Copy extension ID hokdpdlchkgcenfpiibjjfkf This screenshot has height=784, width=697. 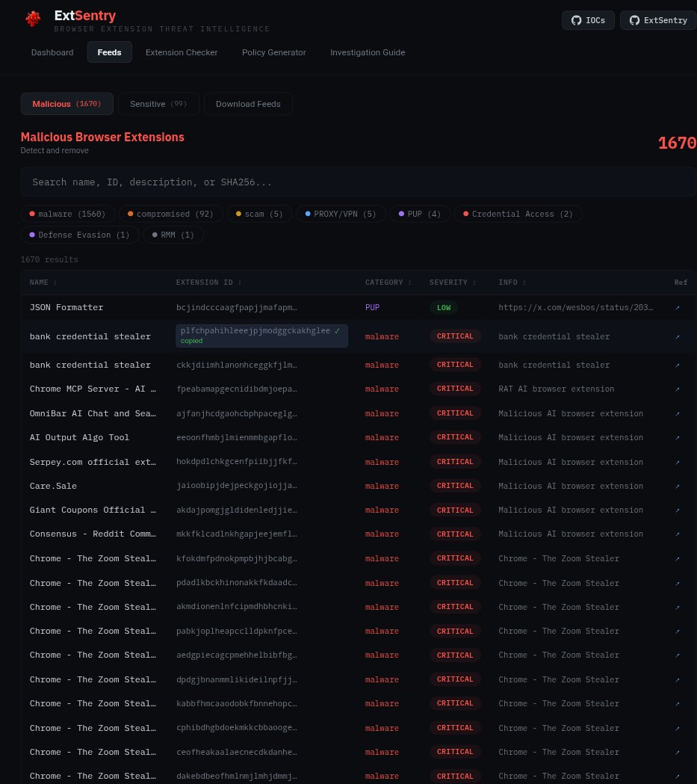[236, 461]
